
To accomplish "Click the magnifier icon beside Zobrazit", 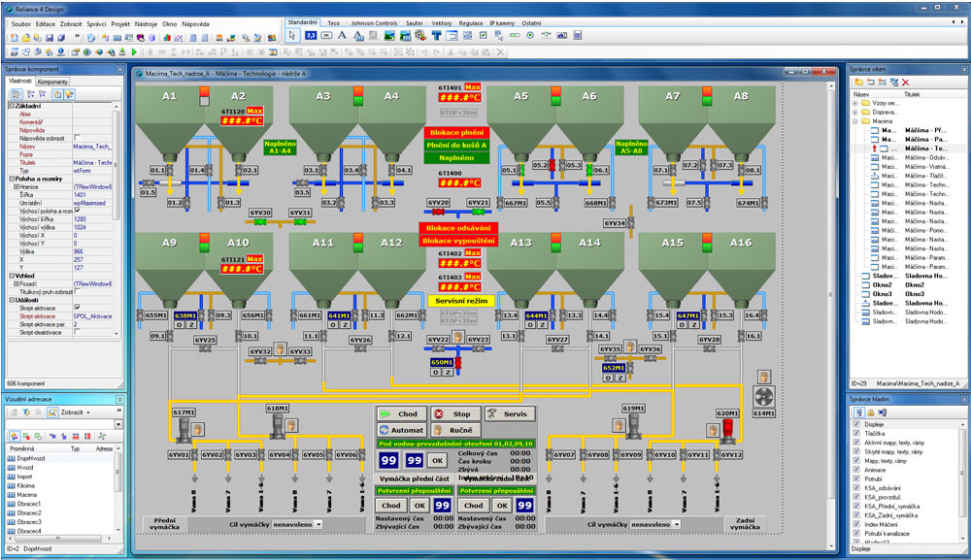I will tap(52, 412).
